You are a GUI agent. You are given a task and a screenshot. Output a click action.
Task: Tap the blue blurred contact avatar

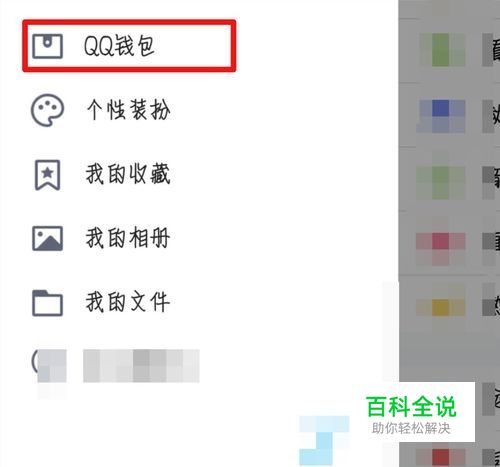click(x=441, y=116)
